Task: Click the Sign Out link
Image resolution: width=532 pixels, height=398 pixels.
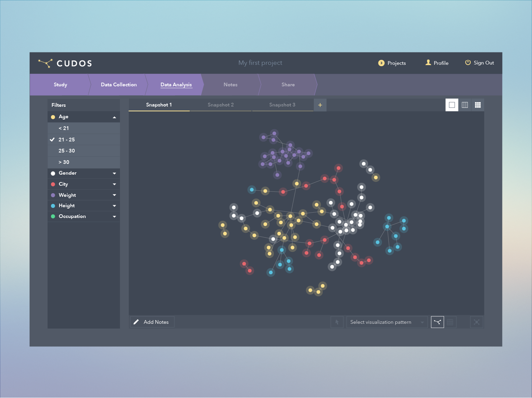Action: [484, 63]
